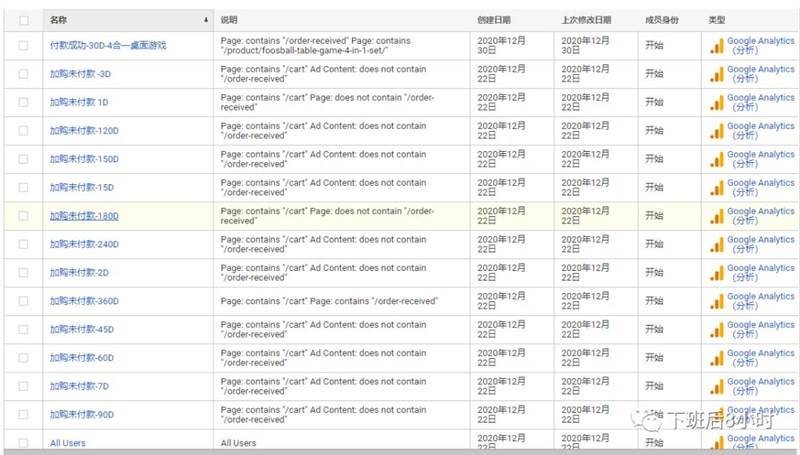Check the box for 加购未付款-45D
This screenshot has width=800, height=455.
23,330
